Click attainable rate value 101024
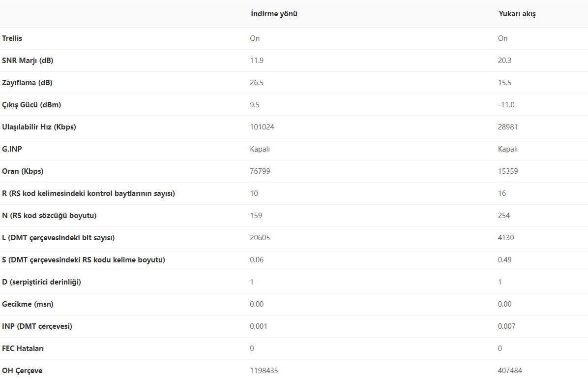 point(262,127)
